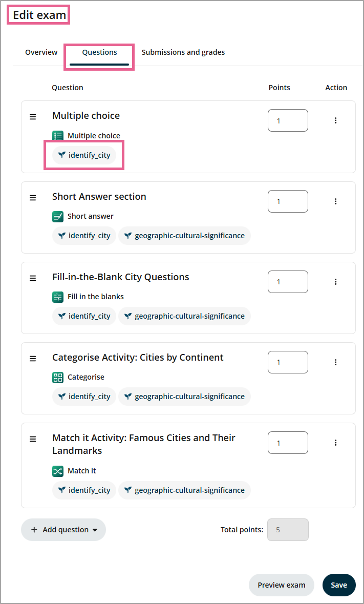364x604 pixels.
Task: Open action menu for Multiple choice question
Action: point(336,120)
